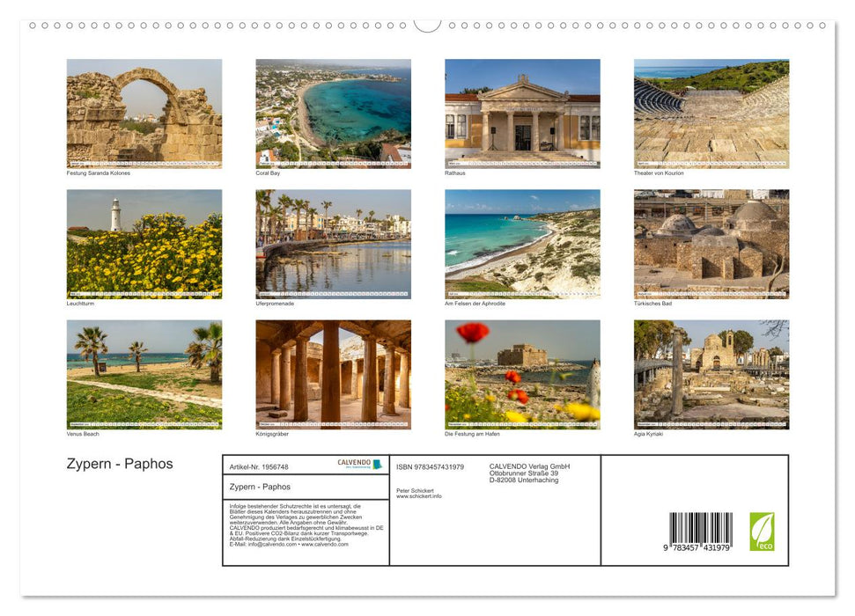855x616 pixels.
Task: Open the Rathaus image
Action: pos(522,114)
